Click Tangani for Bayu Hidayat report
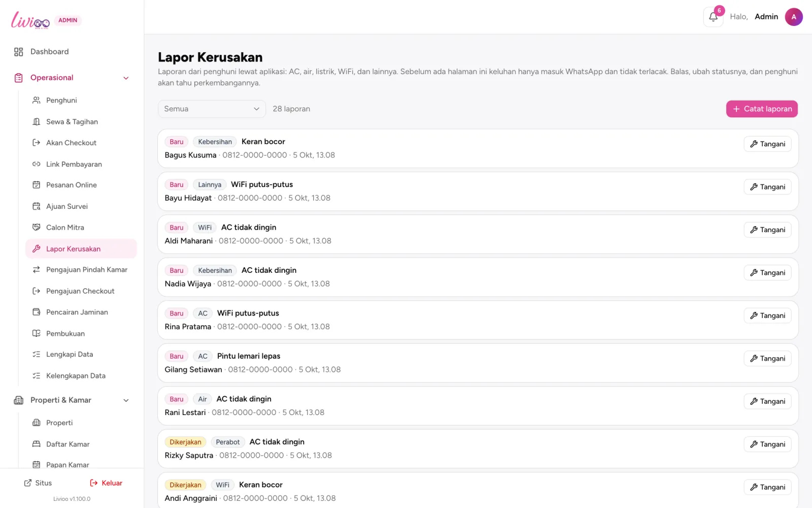This screenshot has width=812, height=508. pyautogui.click(x=767, y=187)
